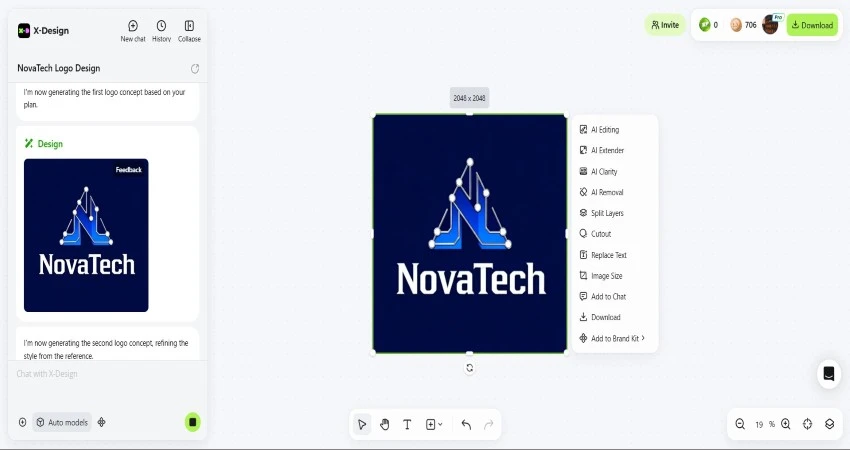Click the refresh icon beside NovaTech Logo Design
The image size is (850, 450).
coord(195,68)
